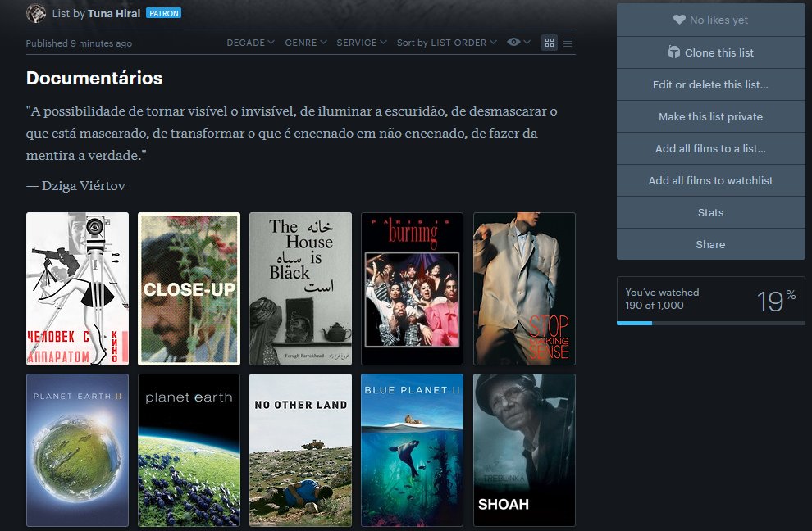Open Tuna Hirai profile link
This screenshot has height=531, width=812.
[x=114, y=13]
